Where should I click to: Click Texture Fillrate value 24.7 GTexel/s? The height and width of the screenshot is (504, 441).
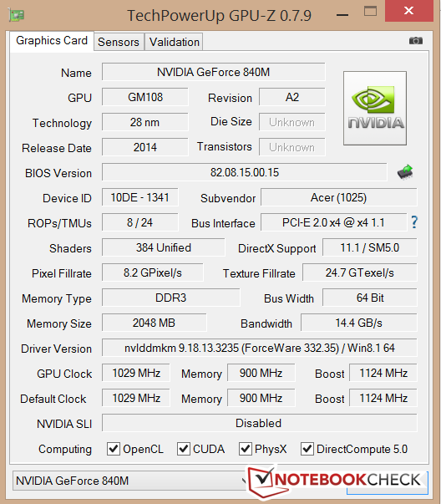360,272
